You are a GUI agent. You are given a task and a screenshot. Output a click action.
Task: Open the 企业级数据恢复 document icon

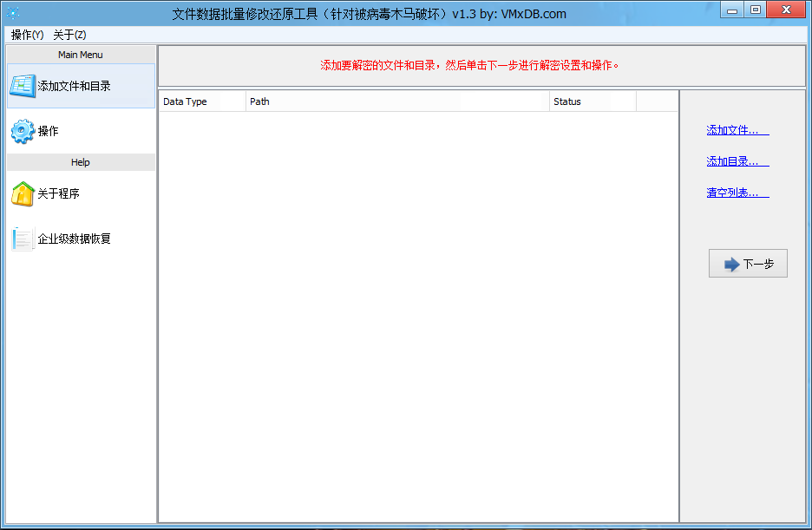[23, 239]
